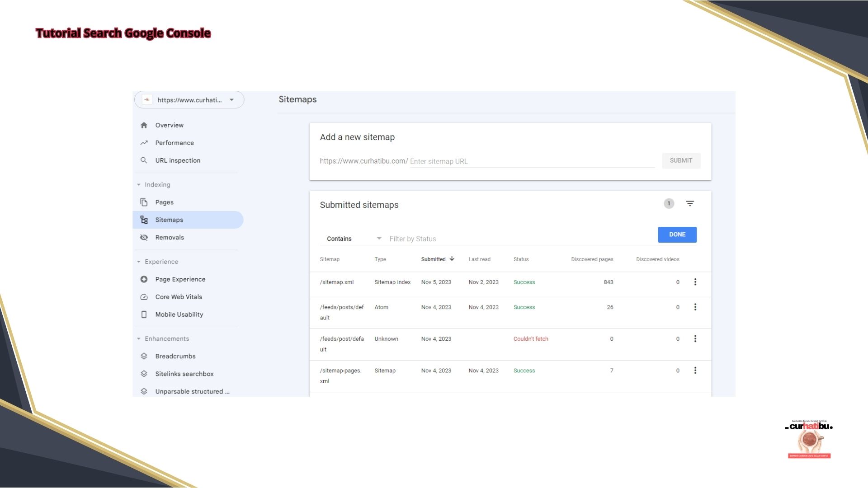The image size is (868, 488).
Task: Open the Contains filter operator dropdown
Action: click(354, 239)
